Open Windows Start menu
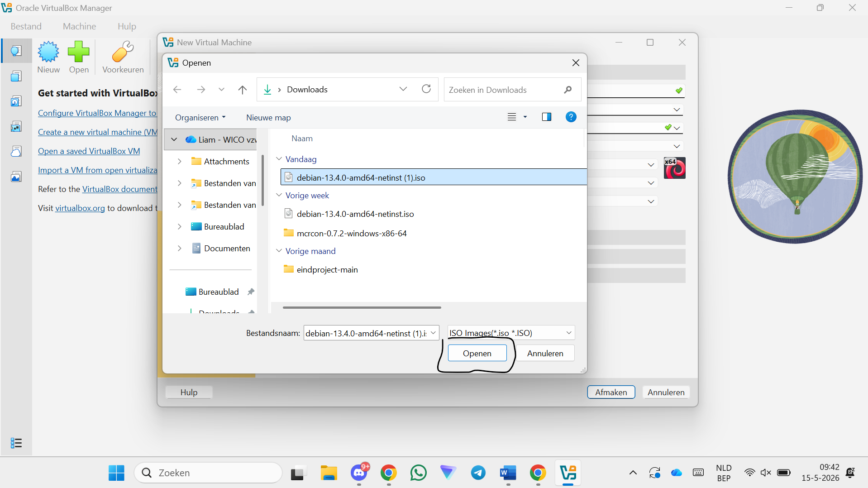Viewport: 868px width, 488px height. click(116, 473)
